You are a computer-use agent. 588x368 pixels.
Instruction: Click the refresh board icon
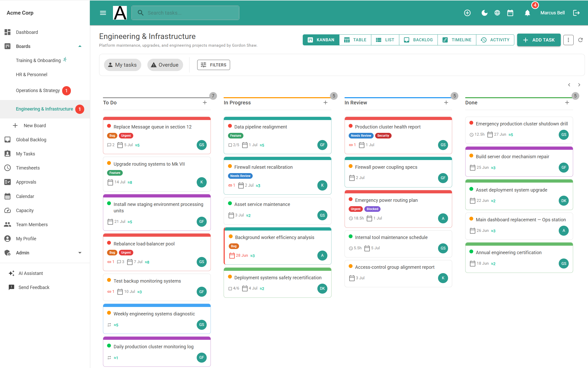580,40
